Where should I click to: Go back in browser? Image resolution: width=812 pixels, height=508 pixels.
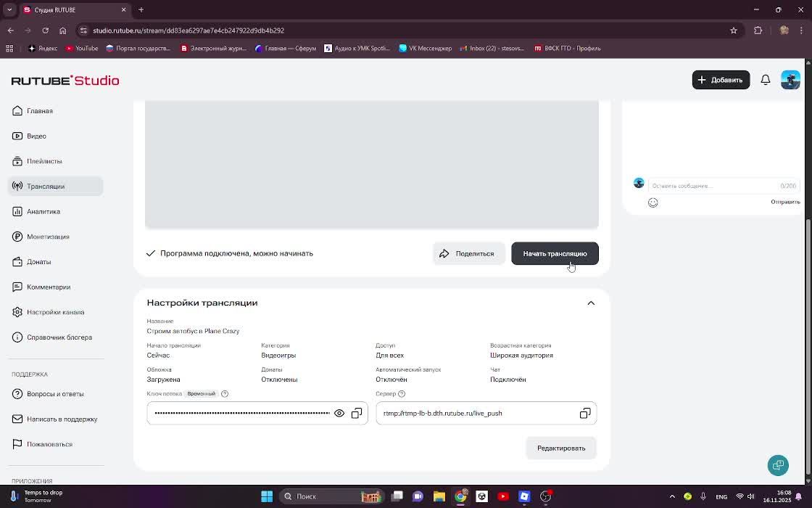10,30
